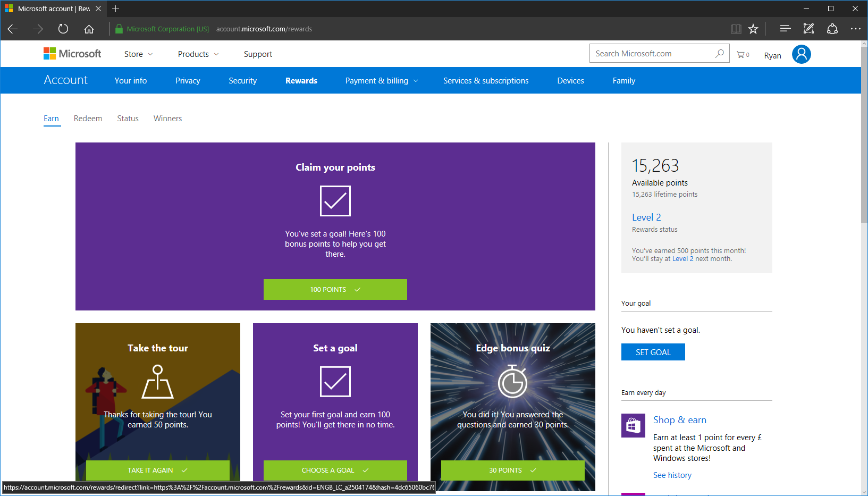Click the Share icon in Edge toolbar
Screen dimensions: 868x496
[832, 29]
